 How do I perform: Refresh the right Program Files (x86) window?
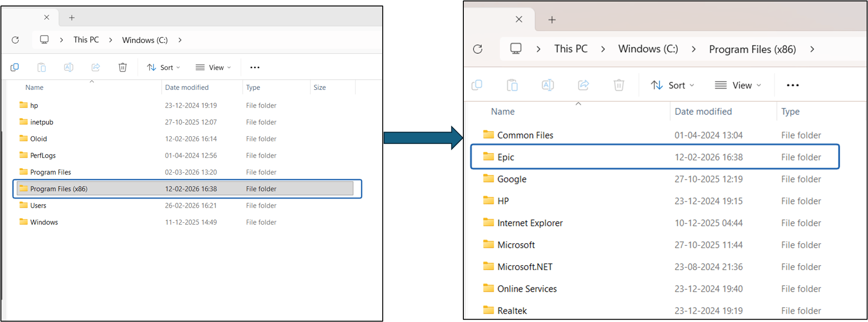click(x=478, y=49)
